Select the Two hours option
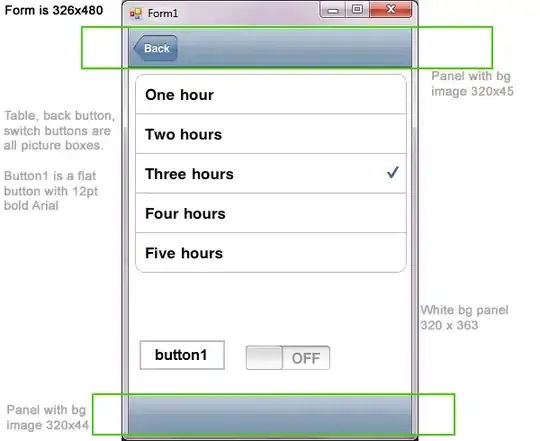Image resolution: width=540 pixels, height=441 pixels. (x=271, y=134)
